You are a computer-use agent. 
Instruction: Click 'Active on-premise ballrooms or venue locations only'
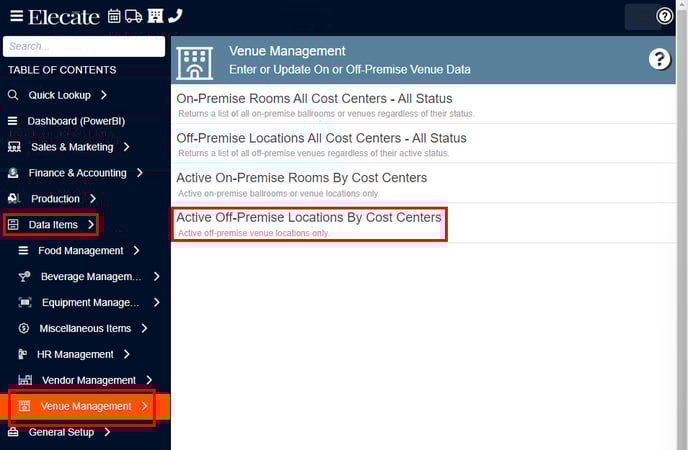coord(279,193)
